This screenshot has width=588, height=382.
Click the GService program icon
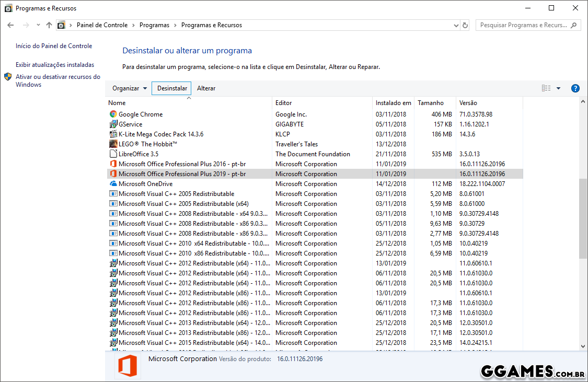tap(113, 124)
